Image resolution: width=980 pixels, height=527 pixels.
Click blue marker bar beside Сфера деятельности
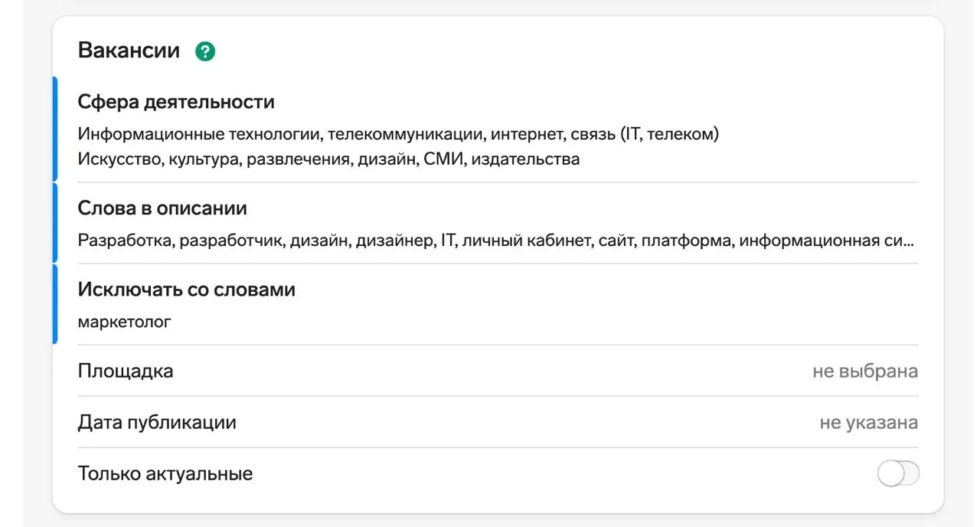click(x=55, y=129)
